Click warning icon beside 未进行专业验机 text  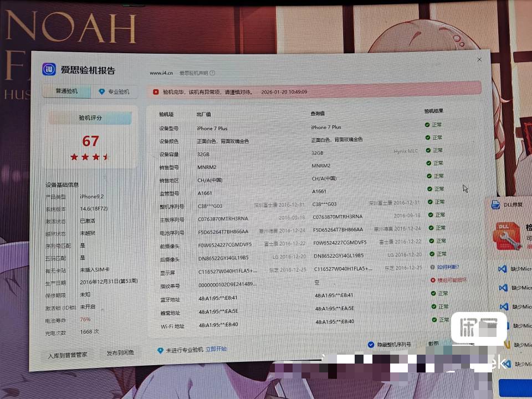click(x=160, y=349)
